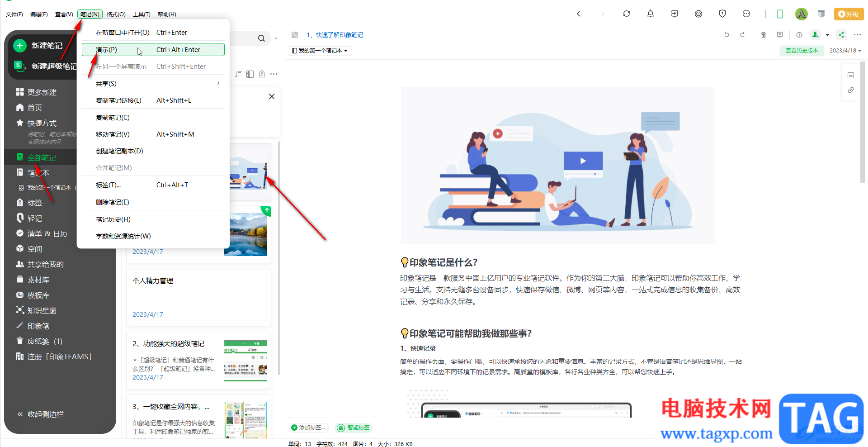Select 笔记历史(H) menu entry
This screenshot has height=447, width=868.
point(153,219)
